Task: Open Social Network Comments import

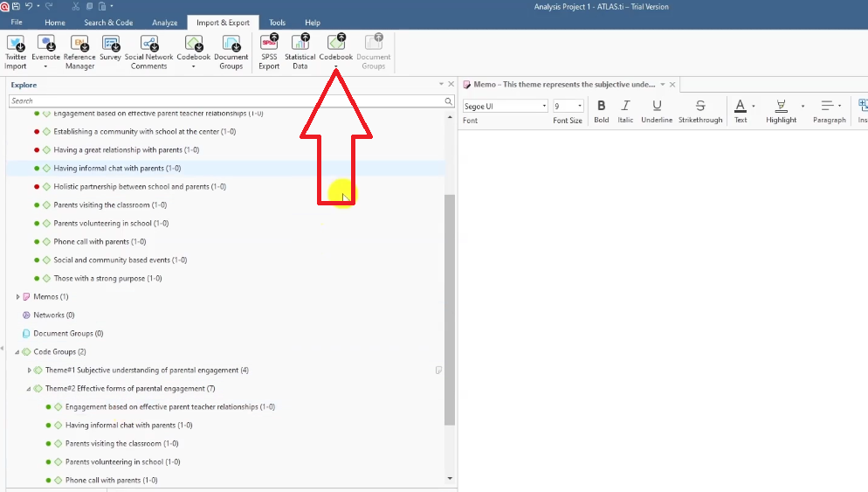Action: click(148, 44)
